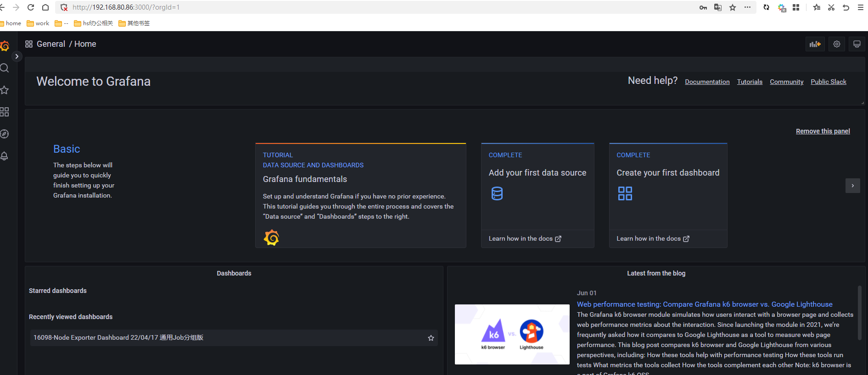Open the Dashboards icon in the sidebar

pos(5,112)
